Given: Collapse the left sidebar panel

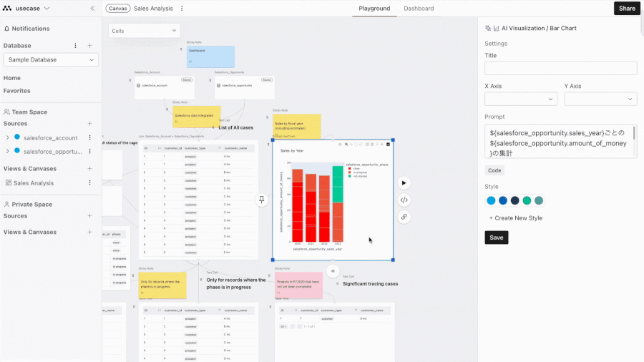Looking at the screenshot, I should tap(92, 8).
